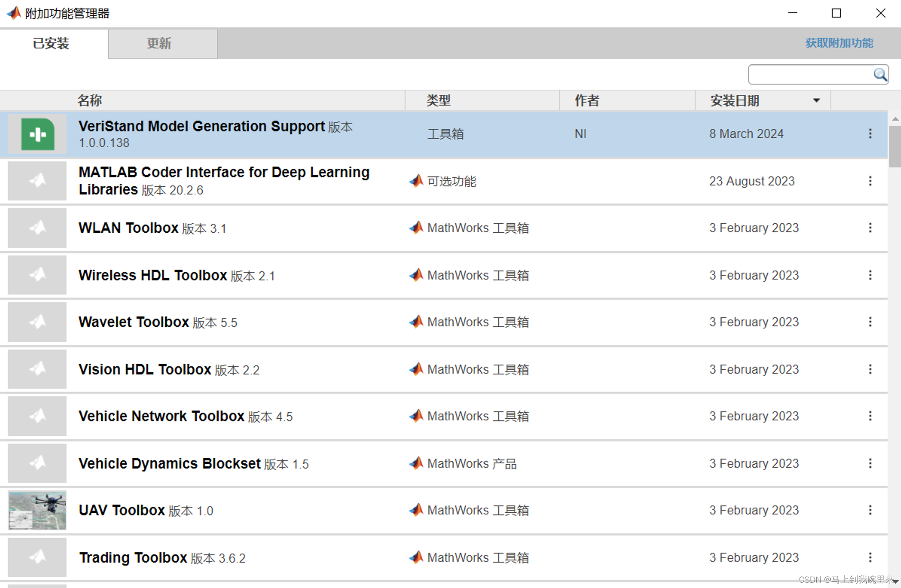This screenshot has height=588, width=901.
Task: Click the date 8 March 2024
Action: pos(746,134)
